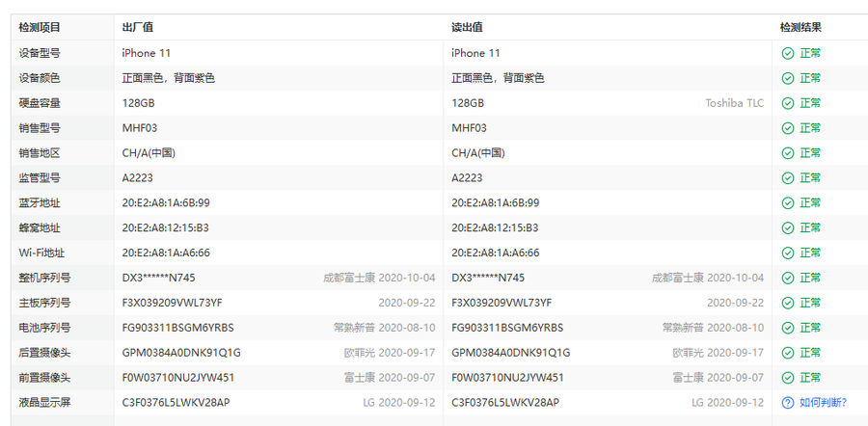Screen dimensions: 868x426
Task: Click factory-column 常熟新普 2020-08-10 note
Action: (x=385, y=328)
